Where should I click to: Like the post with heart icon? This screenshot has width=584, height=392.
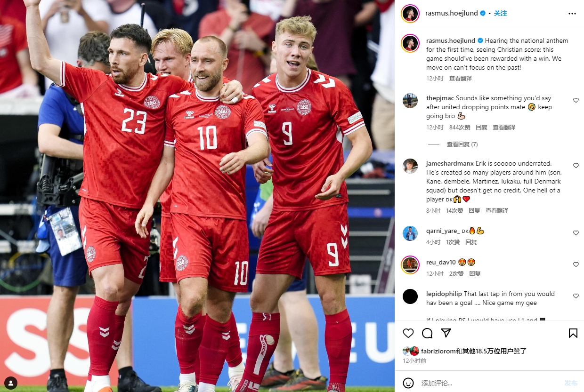408,333
